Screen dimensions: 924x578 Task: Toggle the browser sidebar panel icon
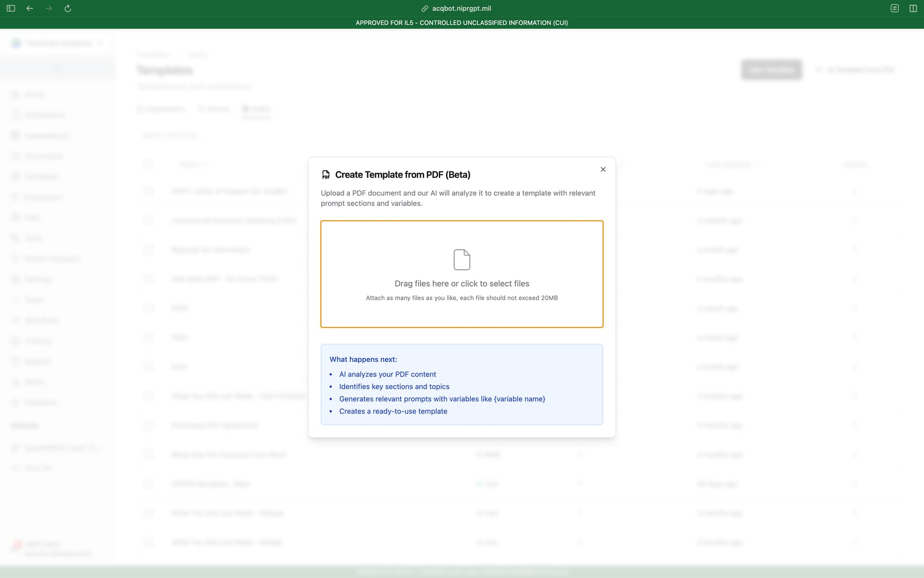(x=11, y=8)
